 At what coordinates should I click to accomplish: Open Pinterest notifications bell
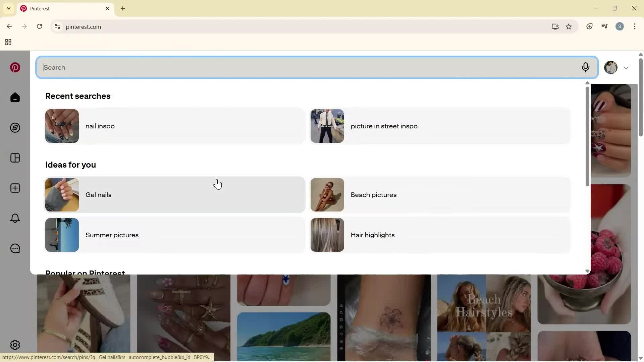pyautogui.click(x=15, y=218)
